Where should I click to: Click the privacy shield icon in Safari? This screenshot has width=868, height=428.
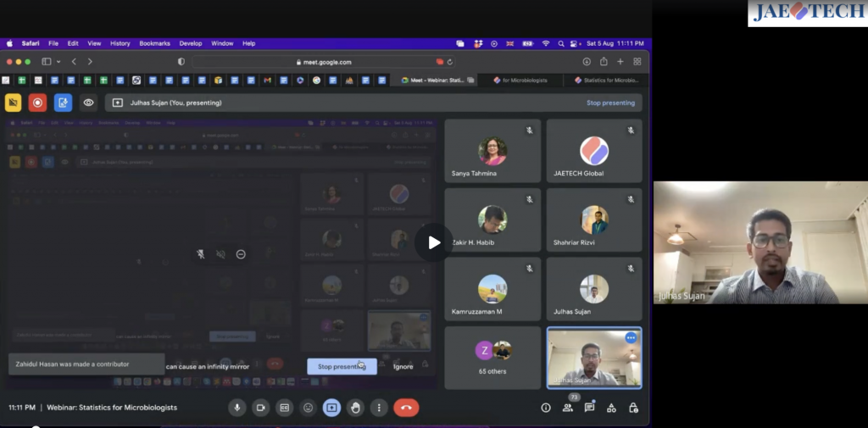pos(181,62)
